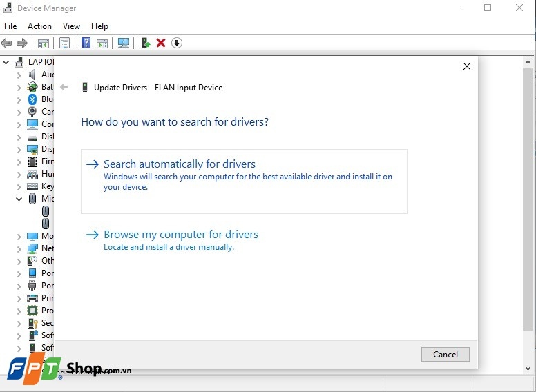Select the Human Interface Devices icon
The image size is (536, 392).
pos(32,174)
